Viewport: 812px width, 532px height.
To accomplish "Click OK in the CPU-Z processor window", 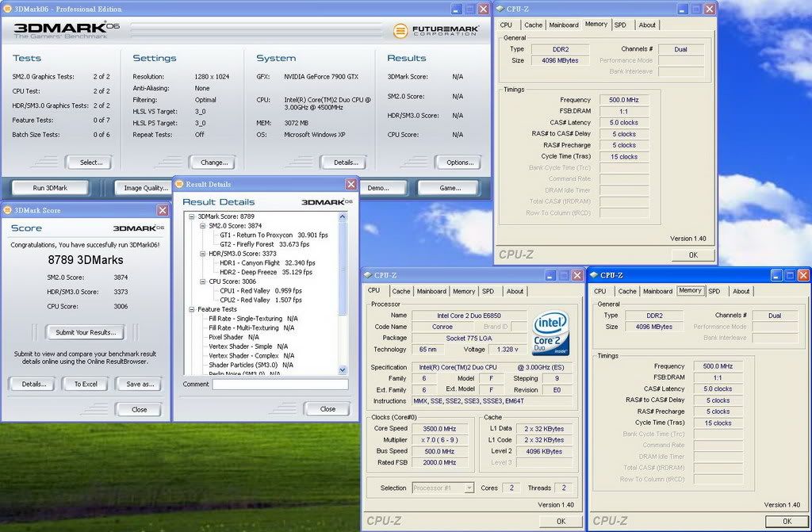I will coord(561,521).
